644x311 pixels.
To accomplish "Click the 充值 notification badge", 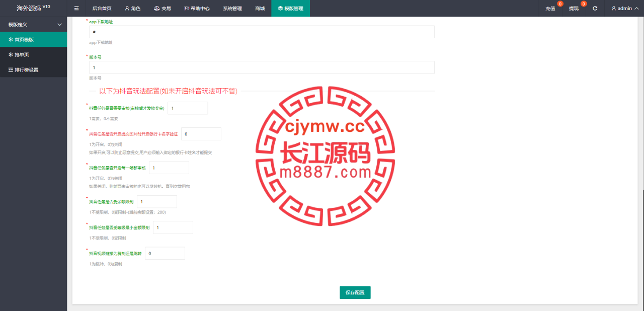I will pyautogui.click(x=560, y=4).
